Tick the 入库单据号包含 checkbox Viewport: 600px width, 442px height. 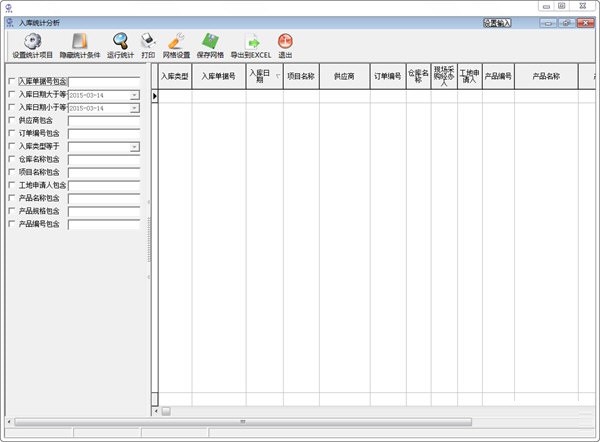[11, 81]
